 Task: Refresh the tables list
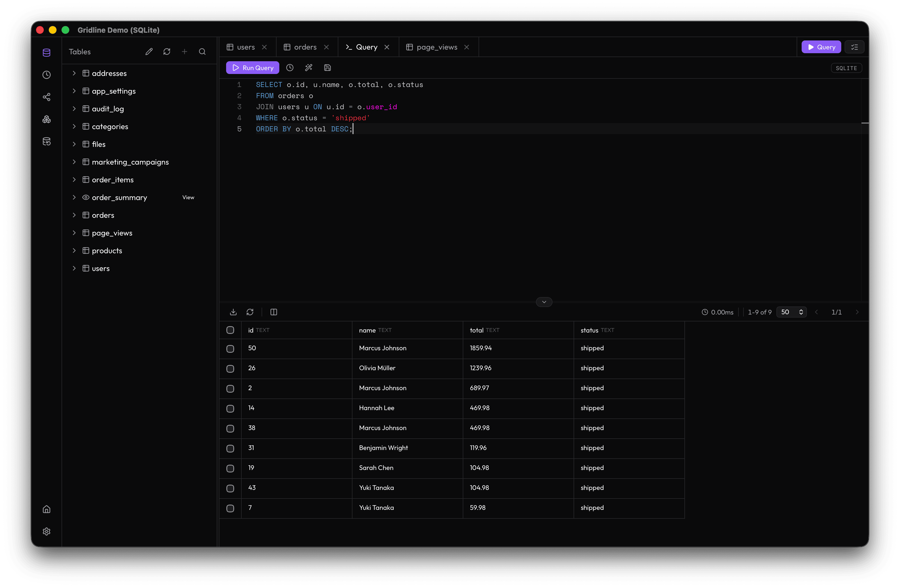point(167,52)
